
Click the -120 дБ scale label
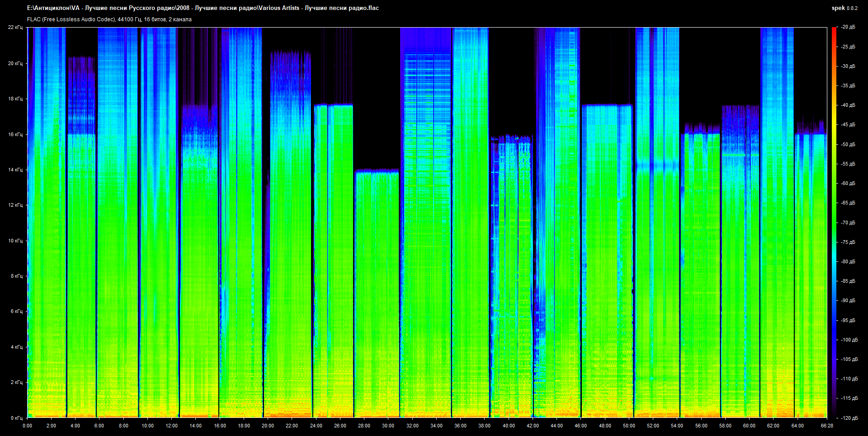[849, 418]
